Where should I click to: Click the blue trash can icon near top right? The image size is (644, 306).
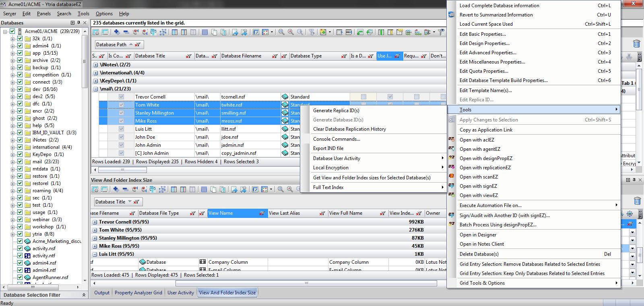(x=636, y=43)
